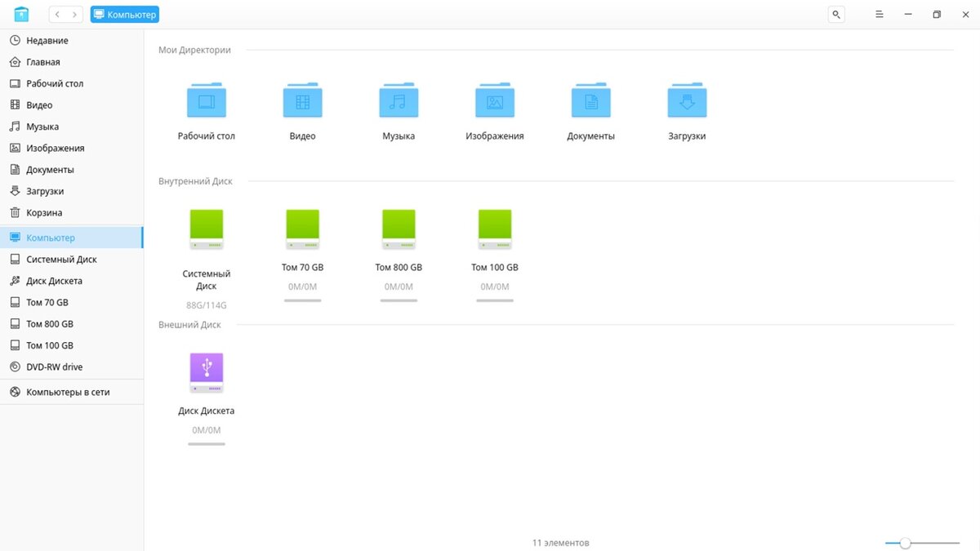980x551 pixels.
Task: Open Диск Дискета in the sidebar
Action: click(x=72, y=281)
